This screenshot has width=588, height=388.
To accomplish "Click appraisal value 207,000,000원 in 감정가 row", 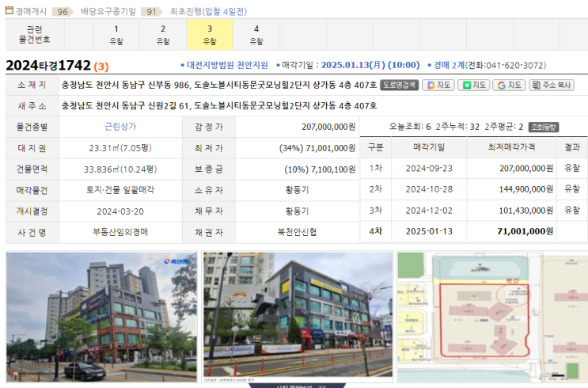I will coord(328,127).
